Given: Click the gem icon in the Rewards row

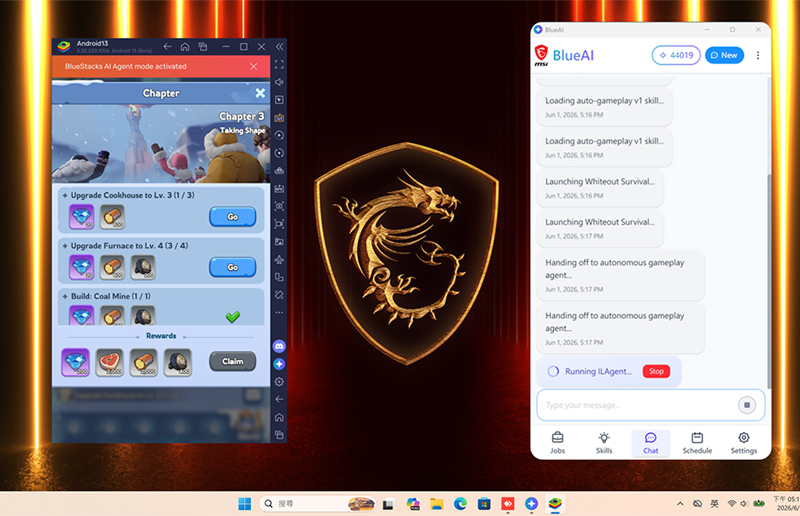Looking at the screenshot, I should click(76, 362).
